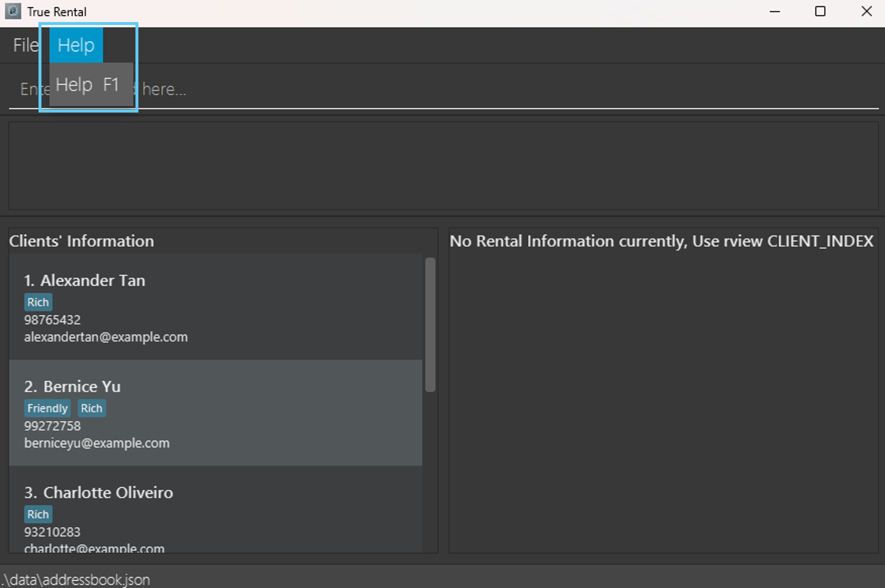Select the Alexander Tan client card
Image resolution: width=885 pixels, height=588 pixels.
(x=215, y=307)
